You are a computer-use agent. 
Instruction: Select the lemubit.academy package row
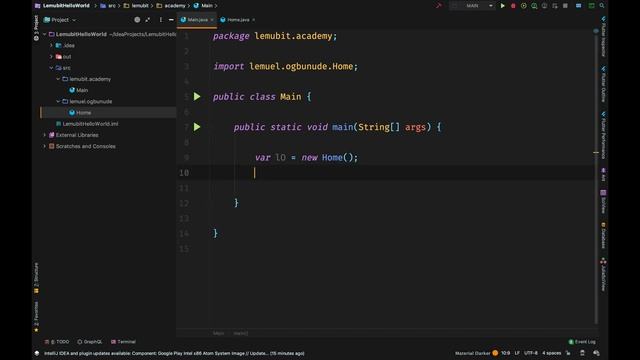[x=108, y=79]
